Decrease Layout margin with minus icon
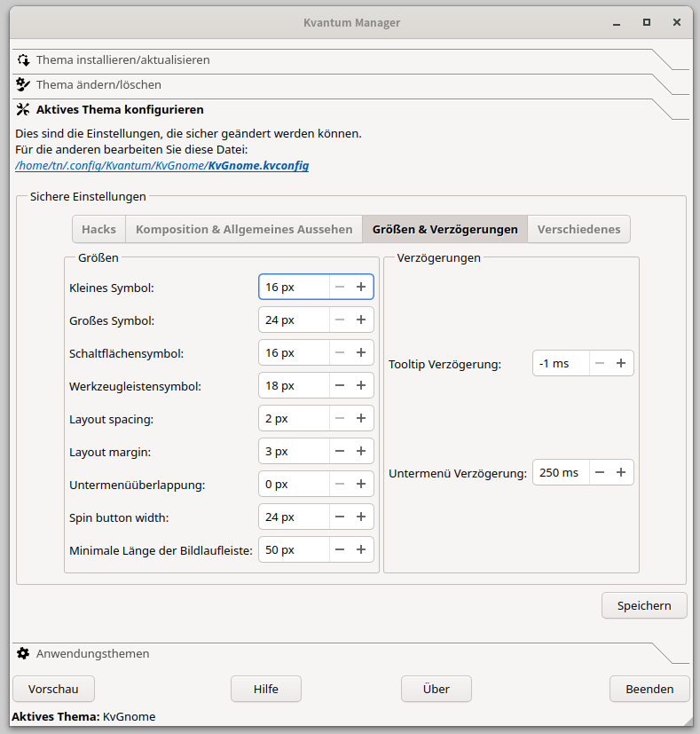The image size is (700, 734). pos(340,451)
